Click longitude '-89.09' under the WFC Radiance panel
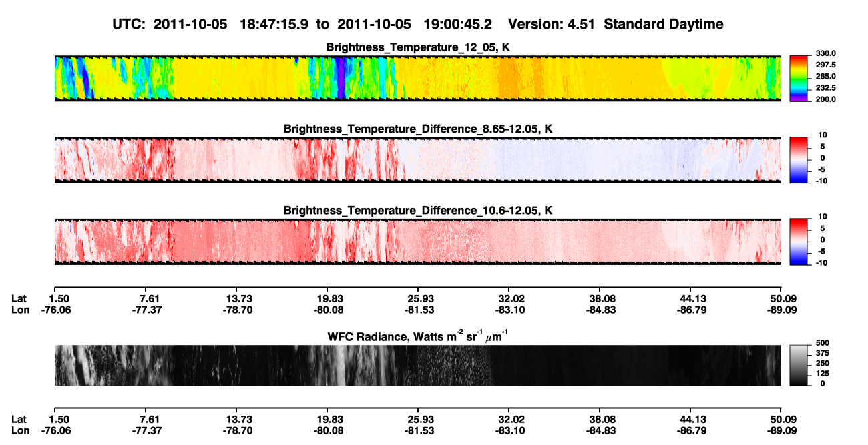Screen dimensions: 868x445 click(781, 431)
